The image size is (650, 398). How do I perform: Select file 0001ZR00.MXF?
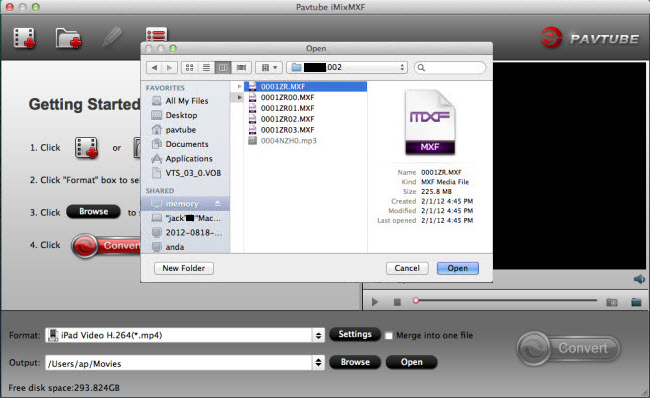pyautogui.click(x=287, y=97)
